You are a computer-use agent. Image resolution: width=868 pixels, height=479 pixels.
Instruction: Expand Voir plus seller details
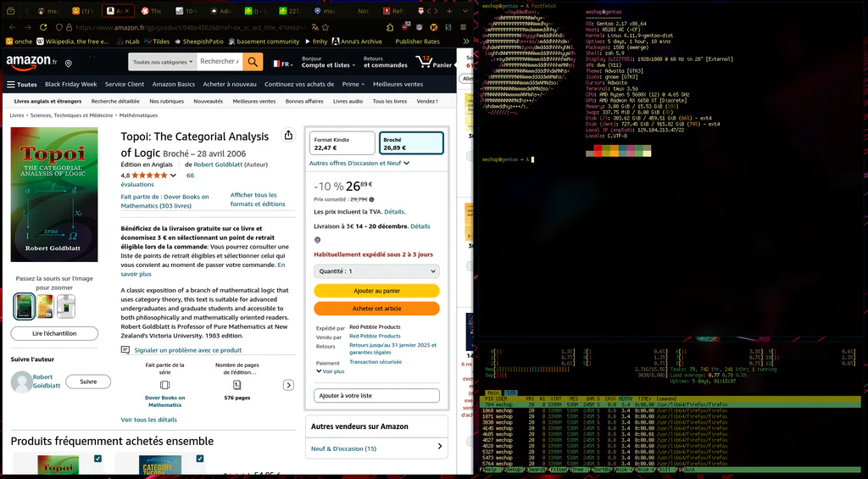pyautogui.click(x=331, y=371)
